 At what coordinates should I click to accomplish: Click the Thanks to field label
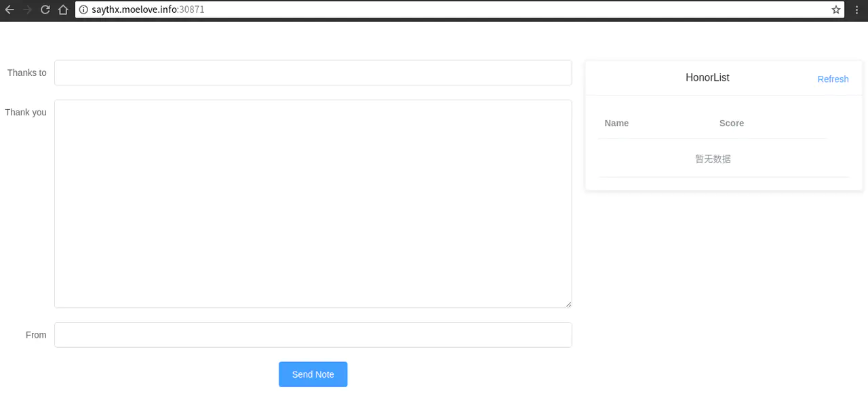27,73
